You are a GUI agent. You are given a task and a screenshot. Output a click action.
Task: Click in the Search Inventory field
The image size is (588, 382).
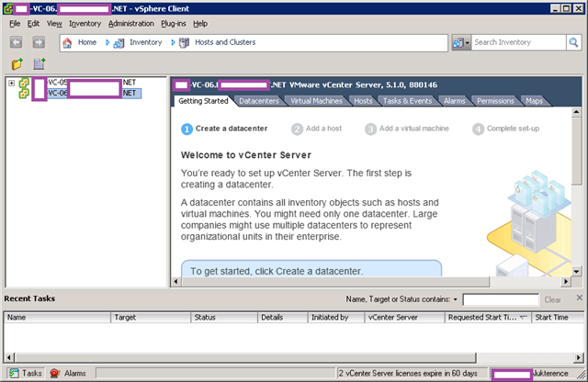(x=518, y=42)
